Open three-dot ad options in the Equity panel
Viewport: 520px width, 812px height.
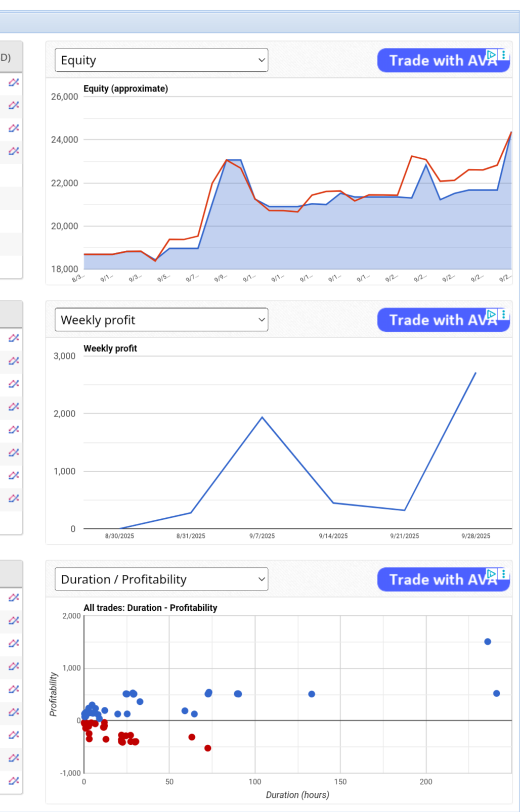click(x=504, y=55)
